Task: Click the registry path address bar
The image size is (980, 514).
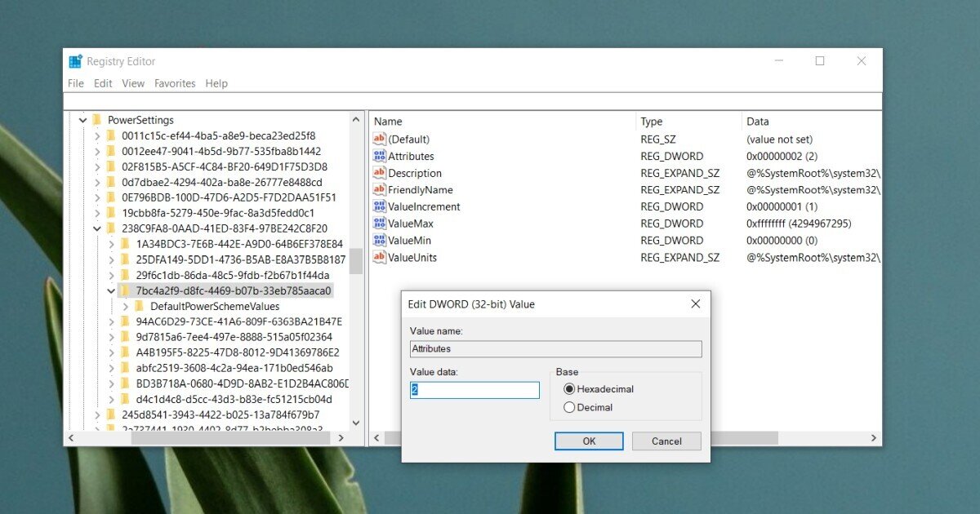Action: 473,101
